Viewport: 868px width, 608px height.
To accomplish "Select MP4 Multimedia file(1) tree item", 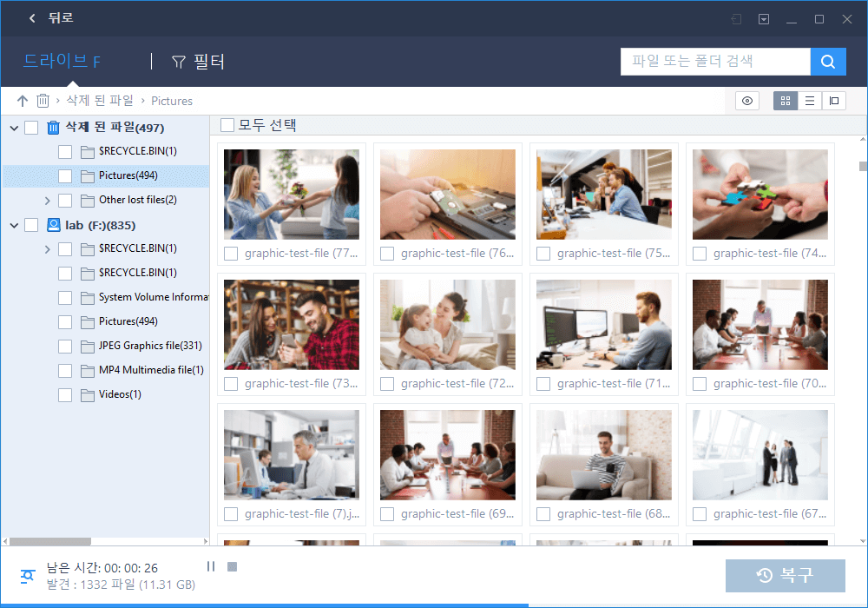I will coord(151,370).
